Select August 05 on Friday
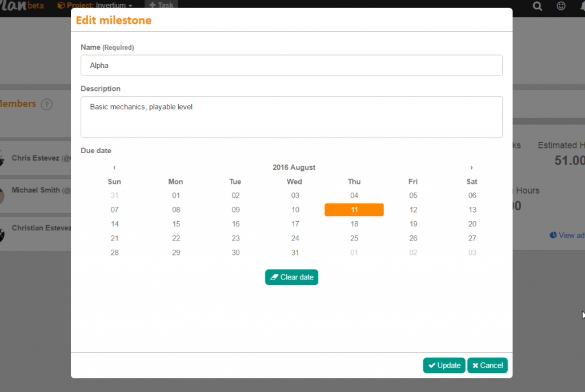The width and height of the screenshot is (585, 392). click(x=413, y=195)
